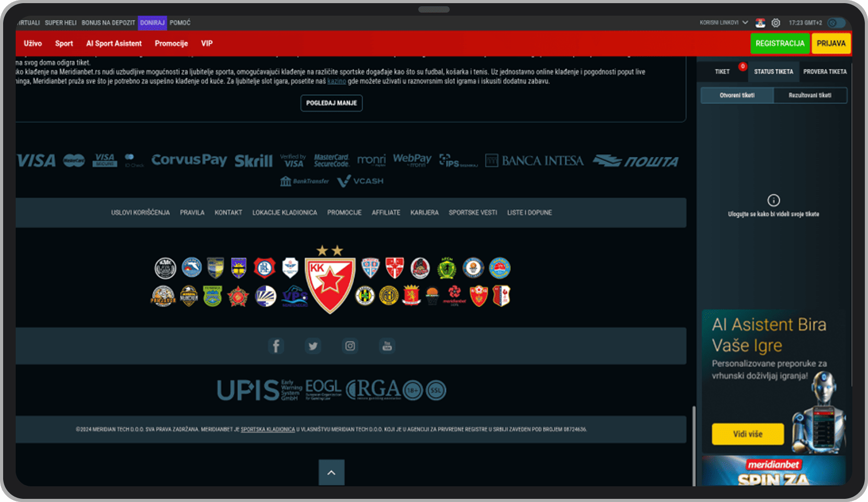
Task: Open the Sport menu
Action: 64,43
